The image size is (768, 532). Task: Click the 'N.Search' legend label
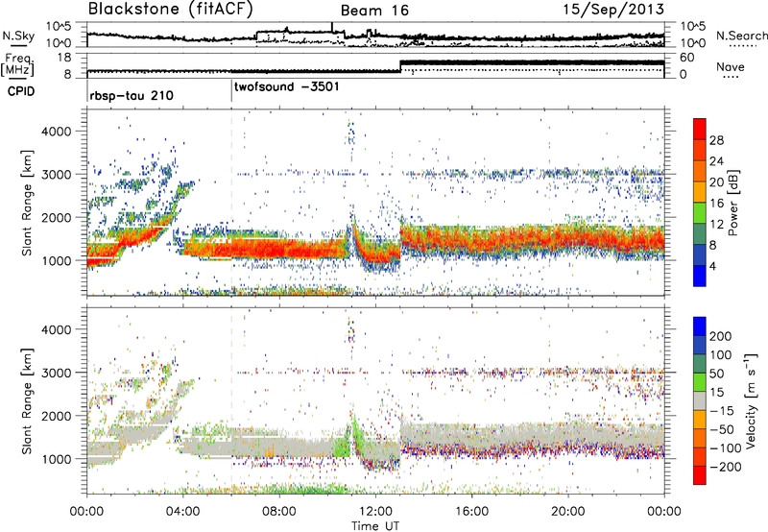point(741,36)
